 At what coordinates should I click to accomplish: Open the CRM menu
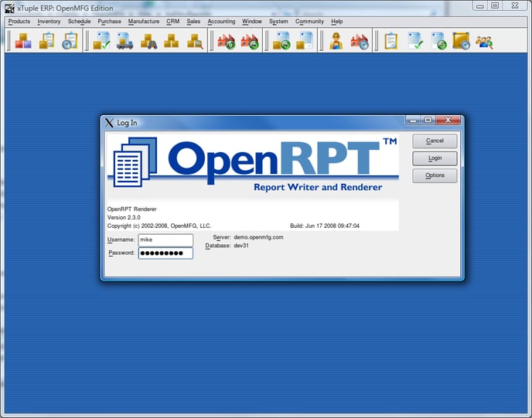point(172,22)
